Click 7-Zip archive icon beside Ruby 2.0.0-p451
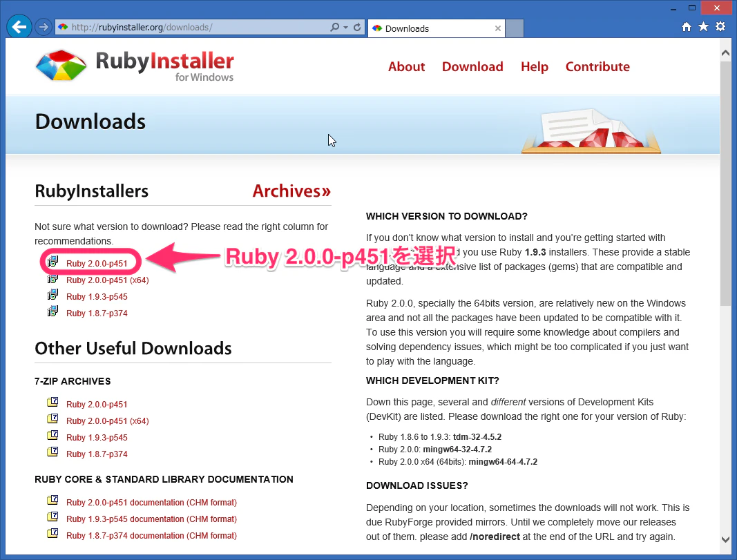Viewport: 737px width, 560px height. [x=52, y=402]
